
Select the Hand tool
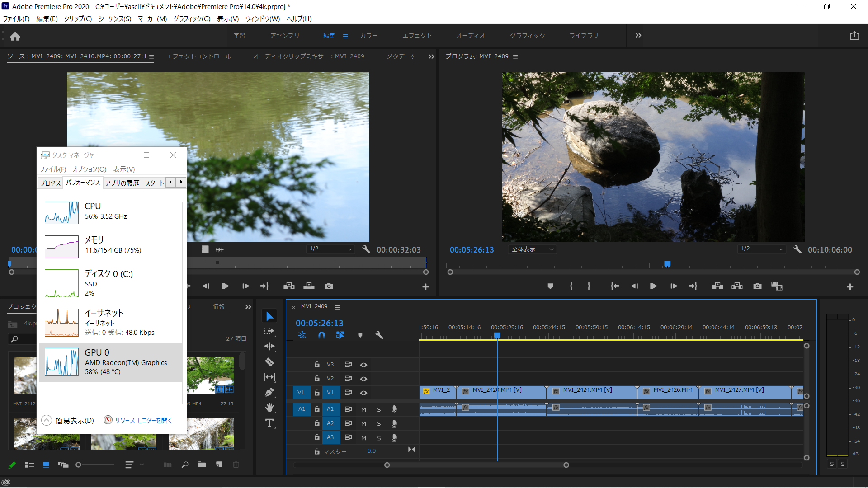[x=269, y=408]
